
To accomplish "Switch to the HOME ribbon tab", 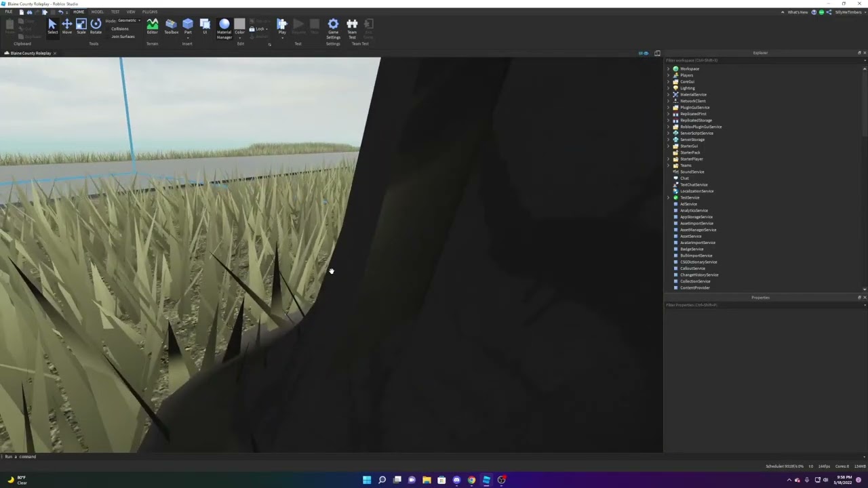I will point(79,12).
